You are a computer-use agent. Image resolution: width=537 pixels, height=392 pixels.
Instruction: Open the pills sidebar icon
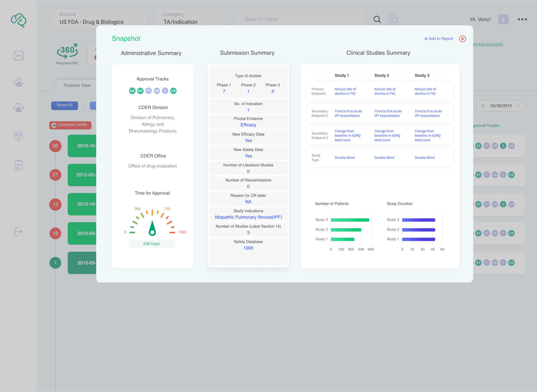pos(18,82)
